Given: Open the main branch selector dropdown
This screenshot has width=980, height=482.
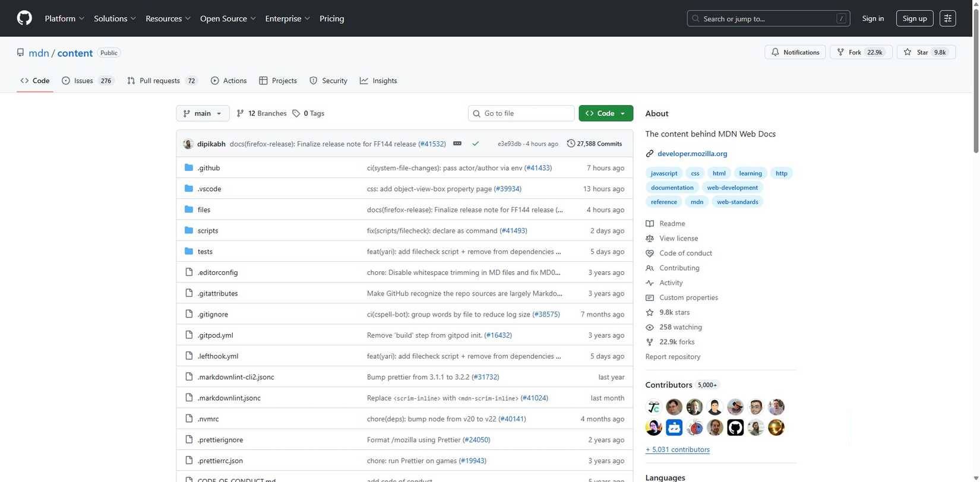Looking at the screenshot, I should coord(203,113).
